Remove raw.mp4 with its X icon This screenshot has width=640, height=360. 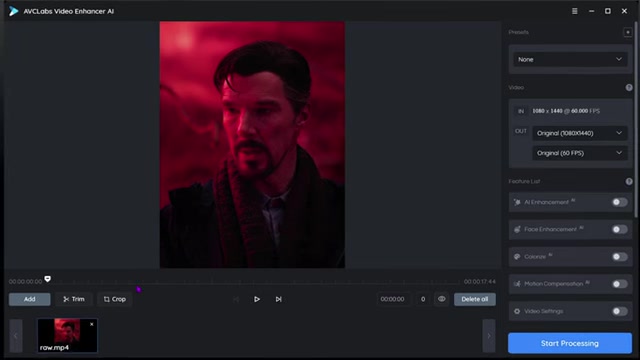coord(92,324)
